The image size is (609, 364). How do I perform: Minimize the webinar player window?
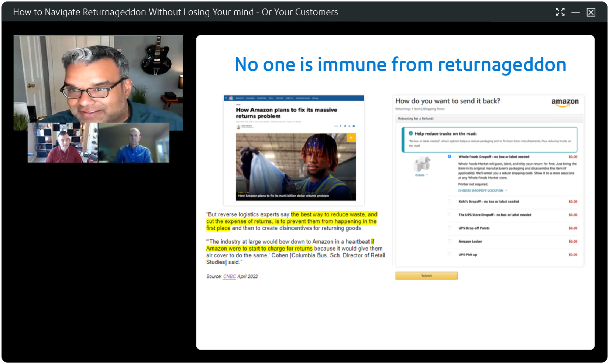pyautogui.click(x=575, y=12)
